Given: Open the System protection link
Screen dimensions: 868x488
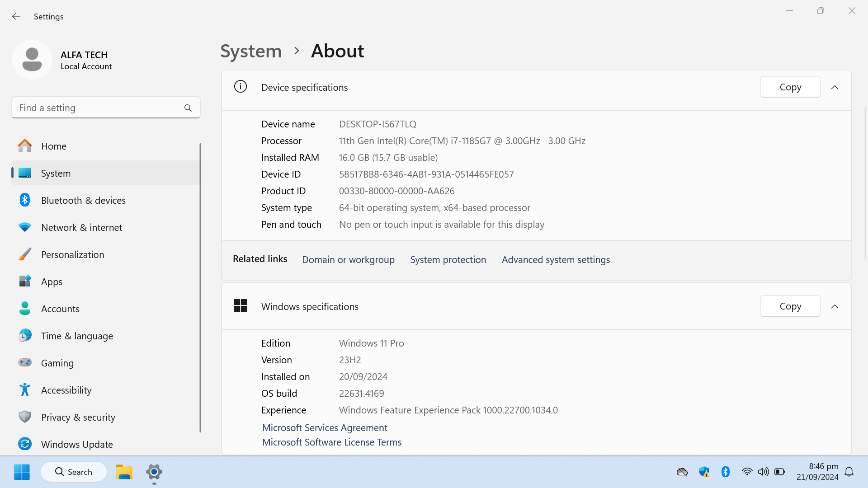Looking at the screenshot, I should pos(448,259).
